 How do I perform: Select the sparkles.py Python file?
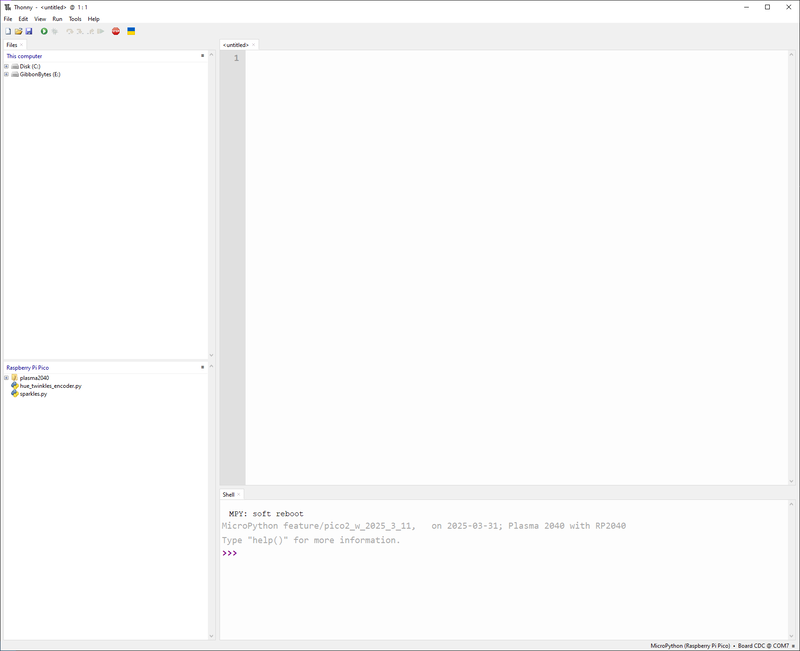tap(33, 394)
